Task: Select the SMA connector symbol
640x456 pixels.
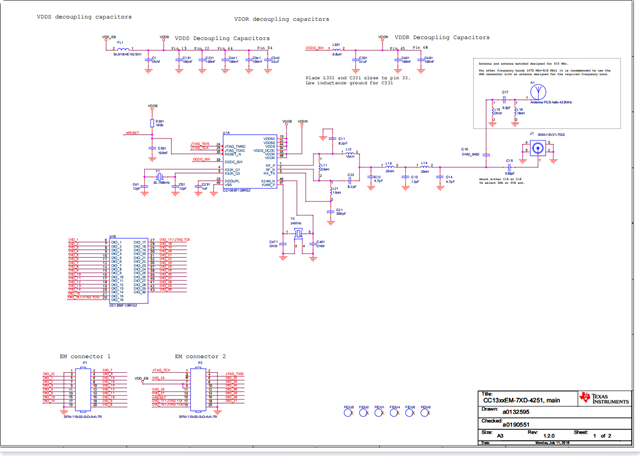Action: click(x=538, y=148)
